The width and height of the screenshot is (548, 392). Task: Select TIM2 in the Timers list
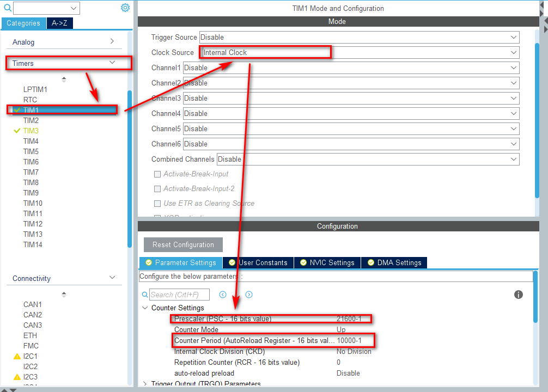pos(31,120)
